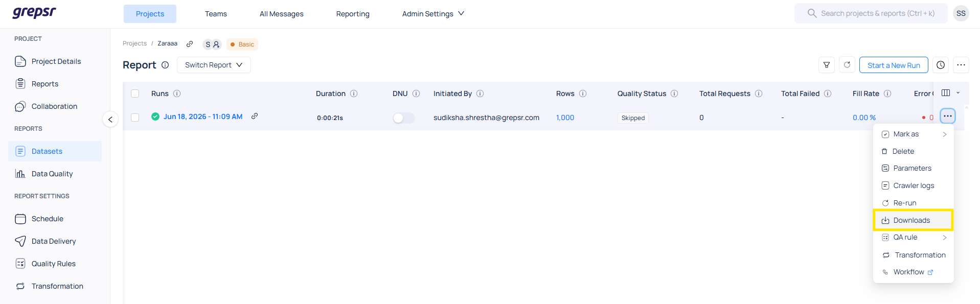Open the Switch Report dropdown
The height and width of the screenshot is (304, 980).
(214, 65)
